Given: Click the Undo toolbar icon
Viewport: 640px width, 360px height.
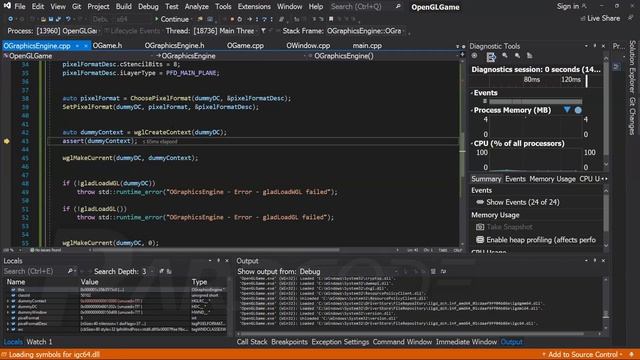Looking at the screenshot, I should pyautogui.click(x=68, y=19).
